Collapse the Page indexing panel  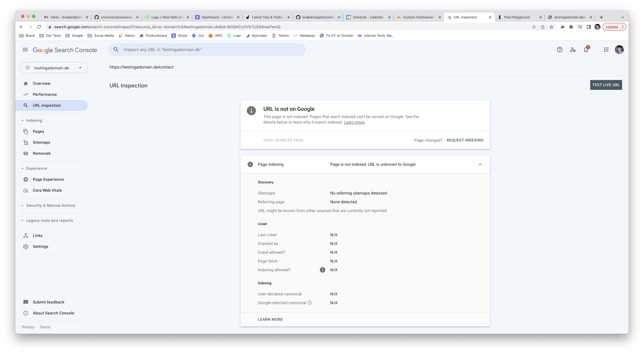pos(480,164)
